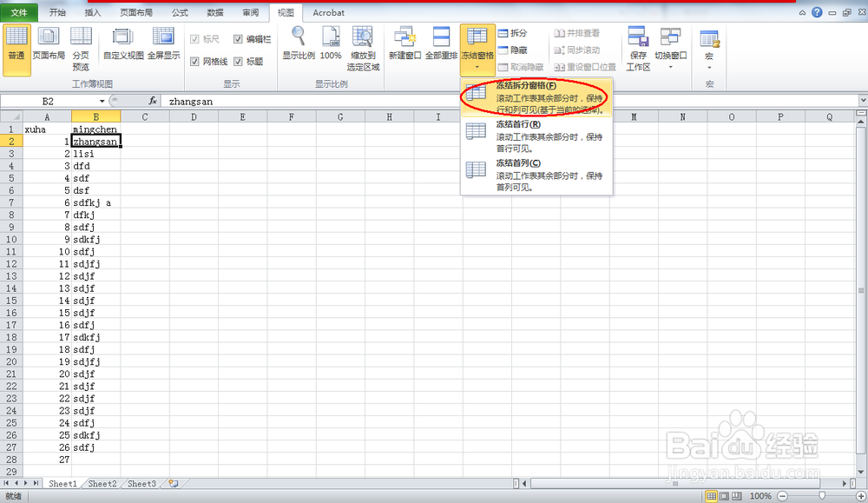Select the cell with number 27
868x503 pixels.
tap(47, 460)
